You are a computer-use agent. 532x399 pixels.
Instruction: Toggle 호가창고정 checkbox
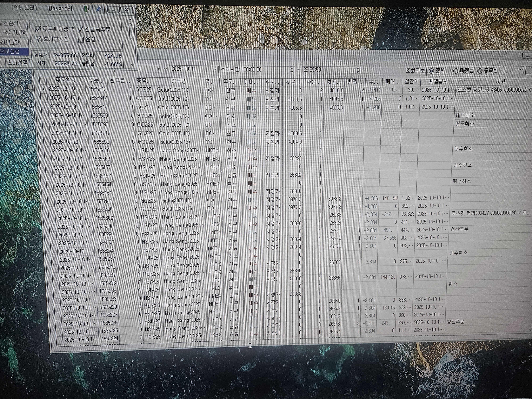click(39, 39)
